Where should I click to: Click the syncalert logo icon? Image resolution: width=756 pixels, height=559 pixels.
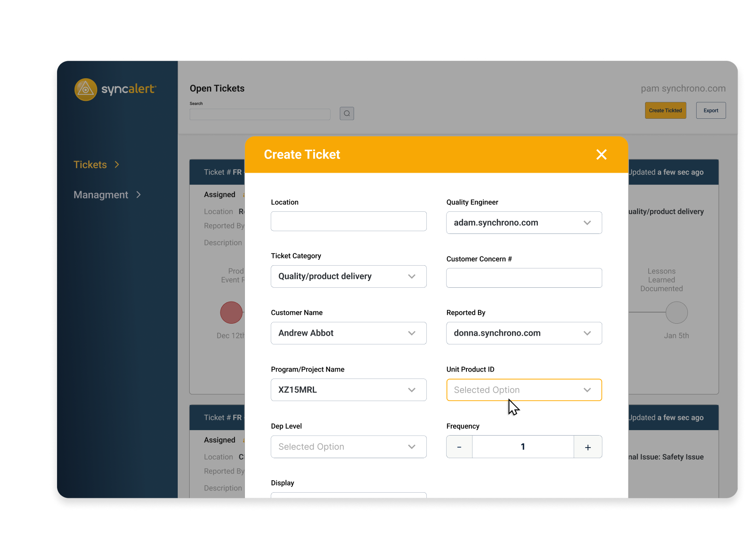tap(86, 89)
